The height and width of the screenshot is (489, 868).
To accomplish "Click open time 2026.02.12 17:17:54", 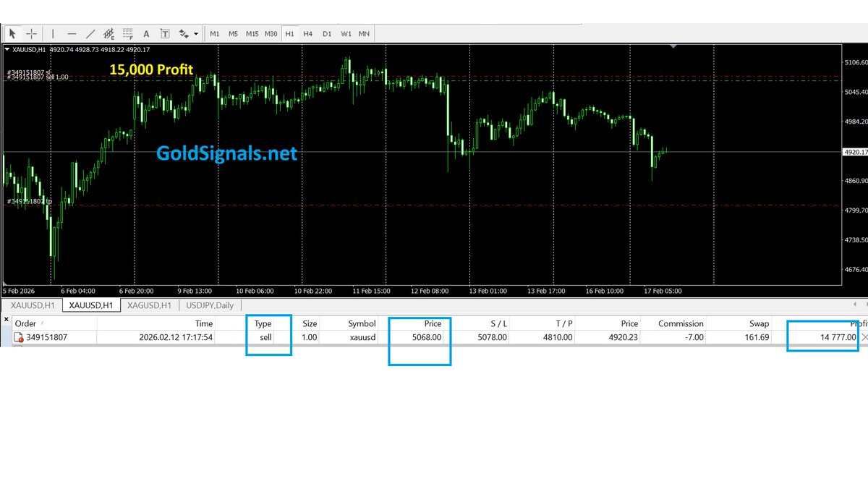I will tap(176, 337).
